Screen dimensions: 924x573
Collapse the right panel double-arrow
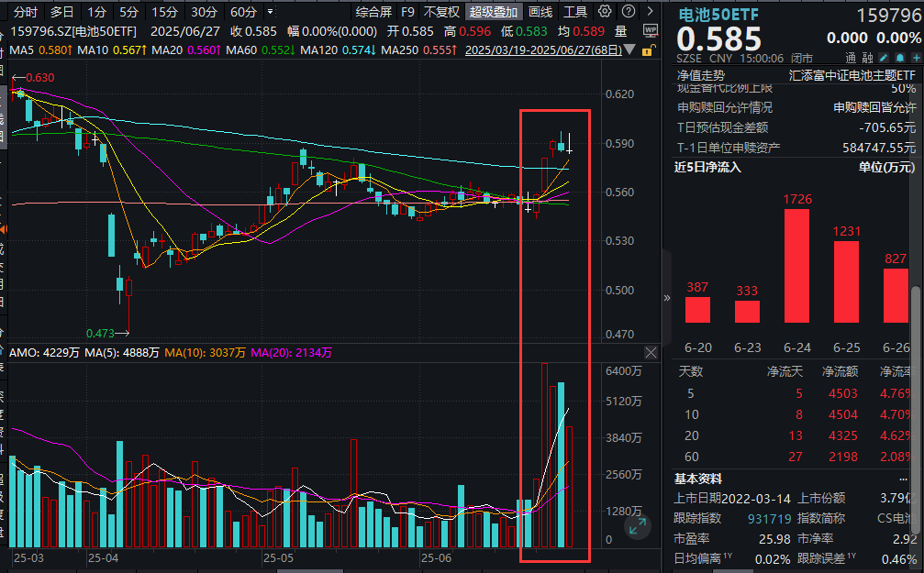(x=667, y=298)
